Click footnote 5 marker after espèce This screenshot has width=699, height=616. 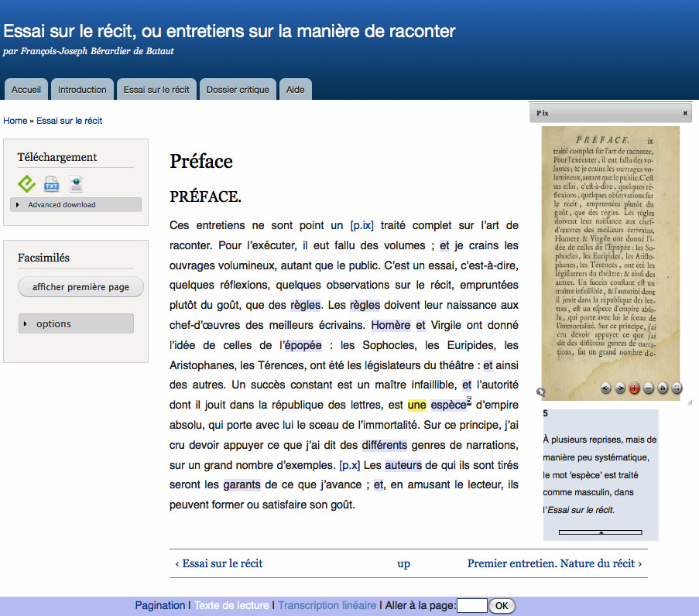[x=469, y=400]
